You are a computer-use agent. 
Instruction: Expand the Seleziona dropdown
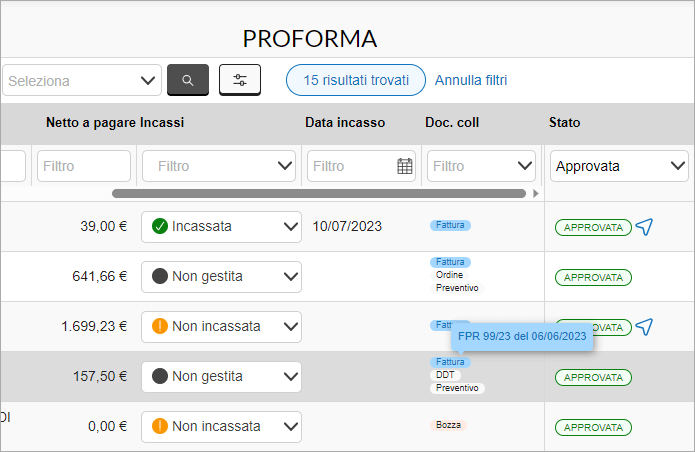[82, 80]
